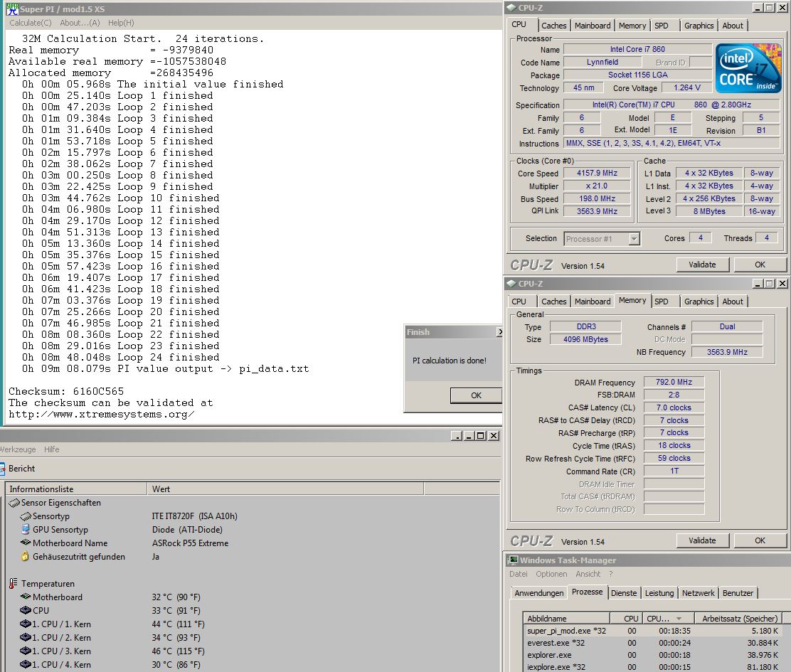Click the 1. CPU / 4. Kern icon
The image size is (791, 672).
[x=25, y=664]
